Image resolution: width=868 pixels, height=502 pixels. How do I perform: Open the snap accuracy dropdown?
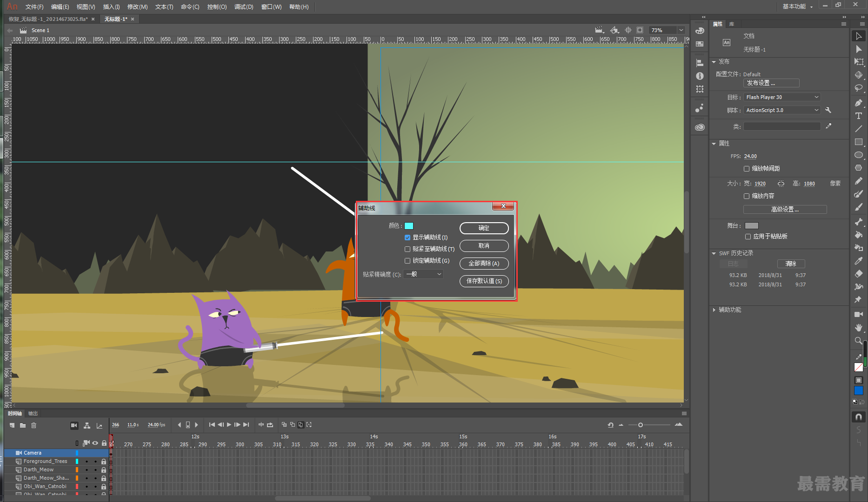[x=423, y=274]
